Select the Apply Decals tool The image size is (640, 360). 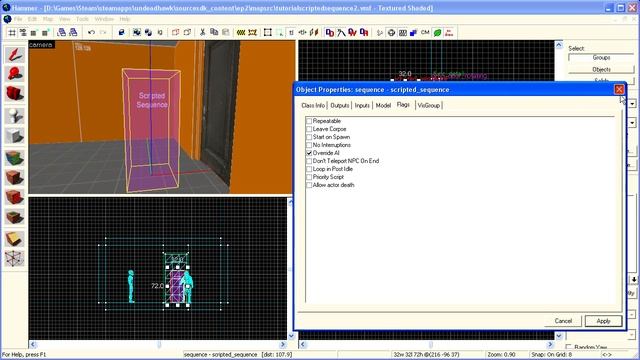click(15, 197)
